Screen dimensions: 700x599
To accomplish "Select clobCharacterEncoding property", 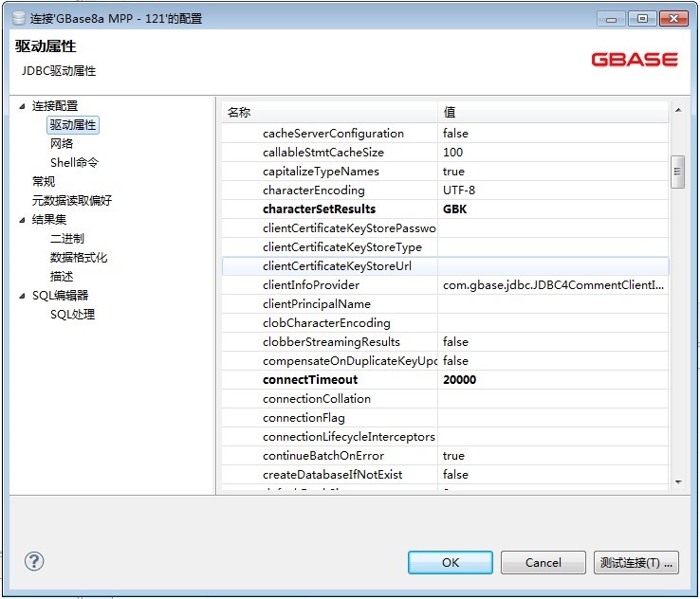I will tap(326, 323).
